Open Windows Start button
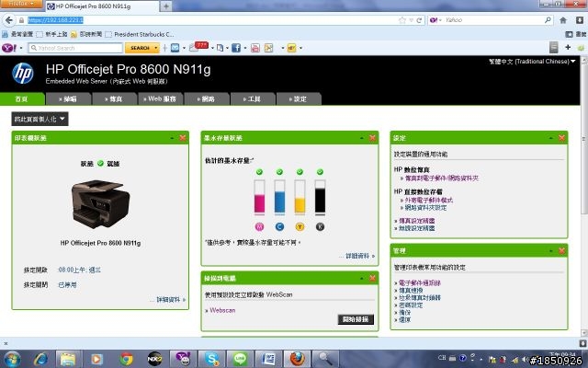 click(x=12, y=359)
